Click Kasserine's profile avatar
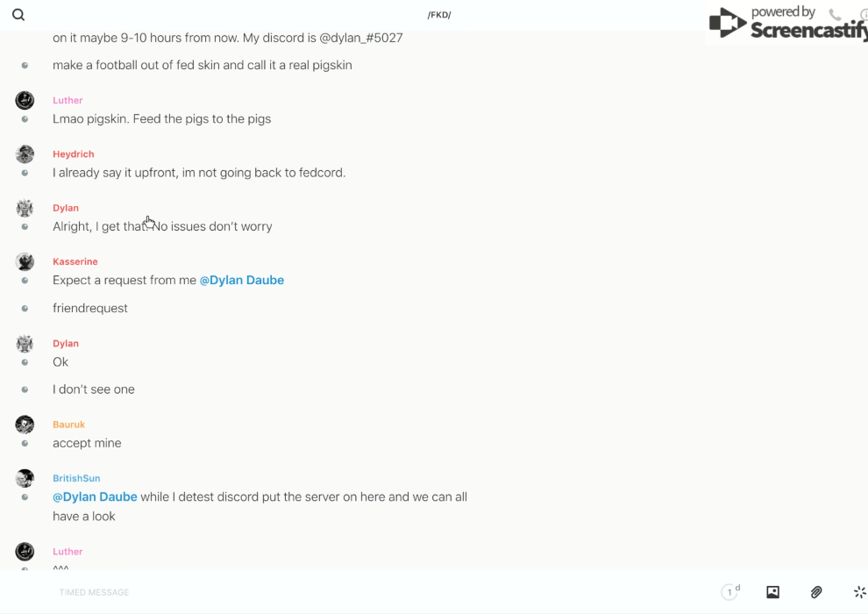This screenshot has width=868, height=614. click(x=25, y=261)
